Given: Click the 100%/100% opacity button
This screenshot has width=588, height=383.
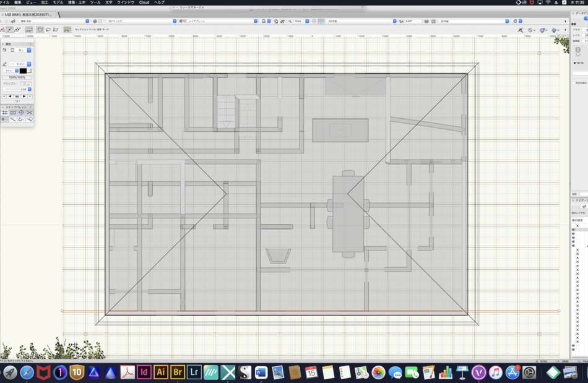Looking at the screenshot, I should (x=17, y=77).
